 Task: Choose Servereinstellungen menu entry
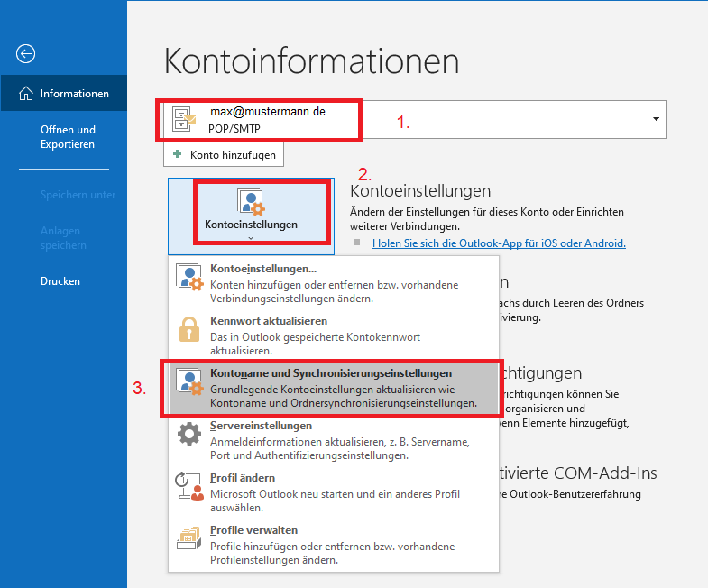click(x=334, y=440)
